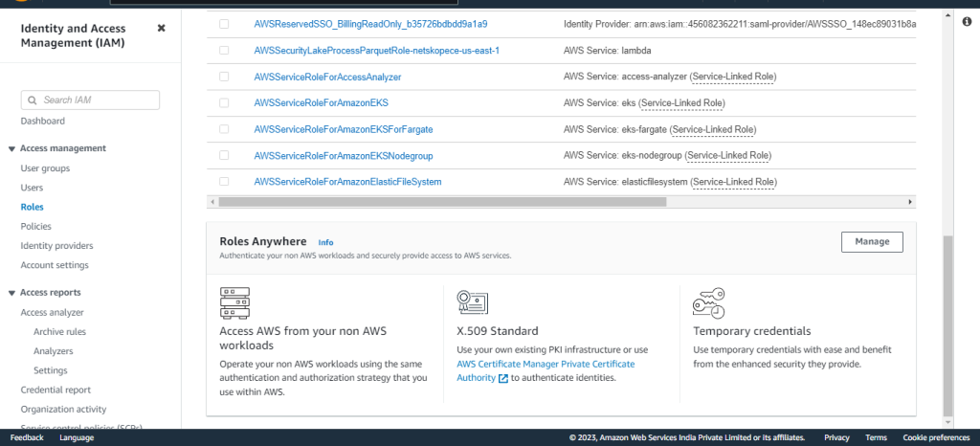The width and height of the screenshot is (980, 446).
Task: Open the Privacy link in the footer
Action: tap(836, 437)
